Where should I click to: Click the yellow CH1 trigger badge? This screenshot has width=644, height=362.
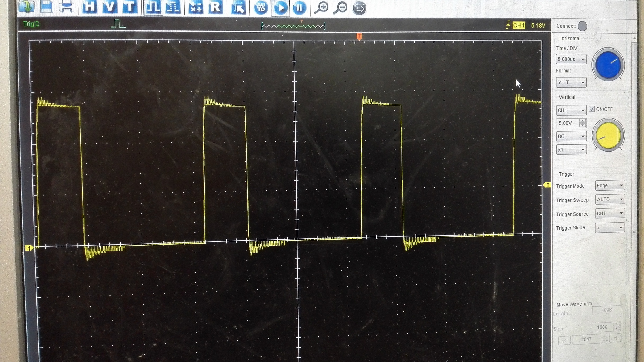(519, 25)
